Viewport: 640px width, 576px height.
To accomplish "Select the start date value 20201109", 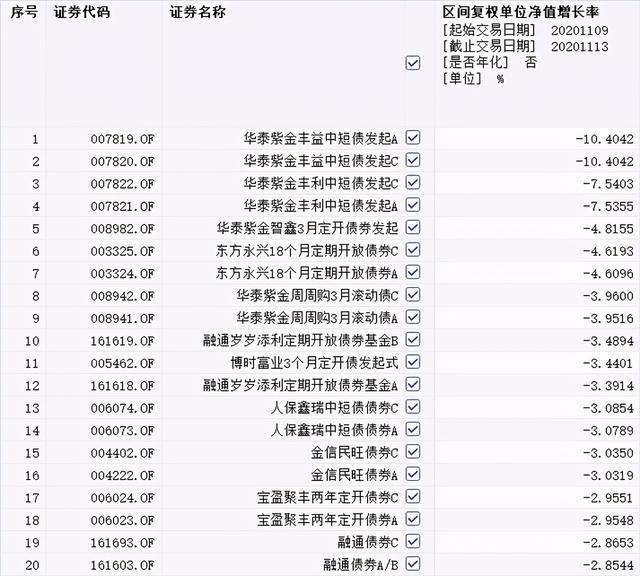I will [x=580, y=31].
